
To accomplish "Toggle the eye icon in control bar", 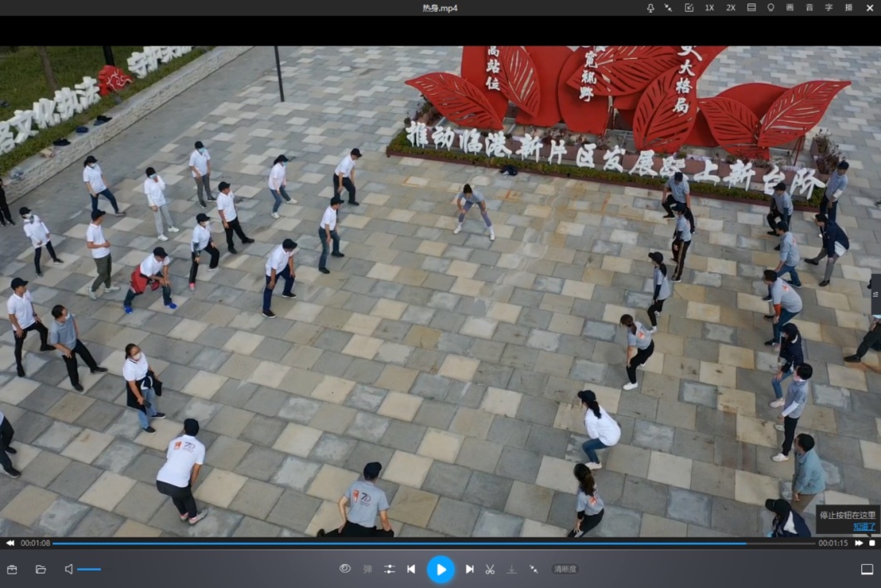I will click(x=345, y=569).
